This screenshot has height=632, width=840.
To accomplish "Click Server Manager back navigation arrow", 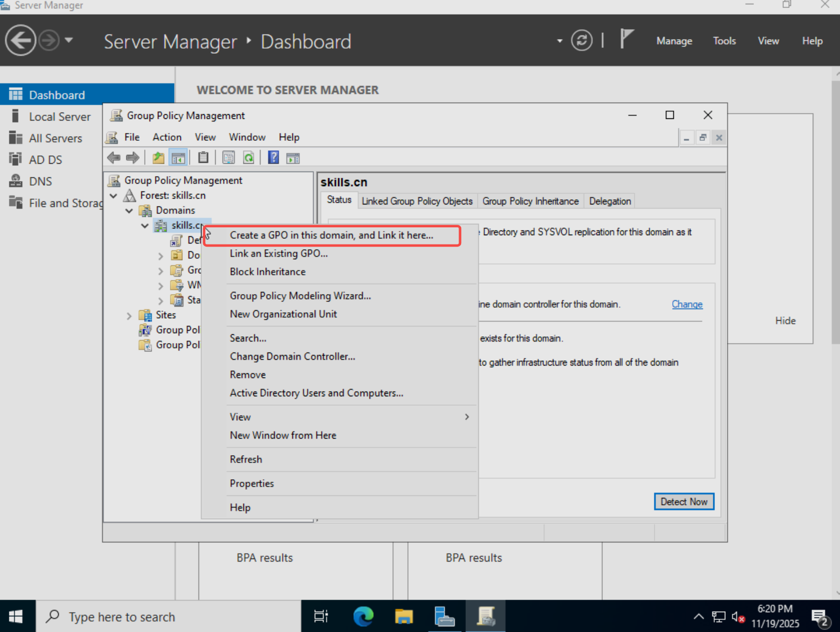I will (21, 40).
